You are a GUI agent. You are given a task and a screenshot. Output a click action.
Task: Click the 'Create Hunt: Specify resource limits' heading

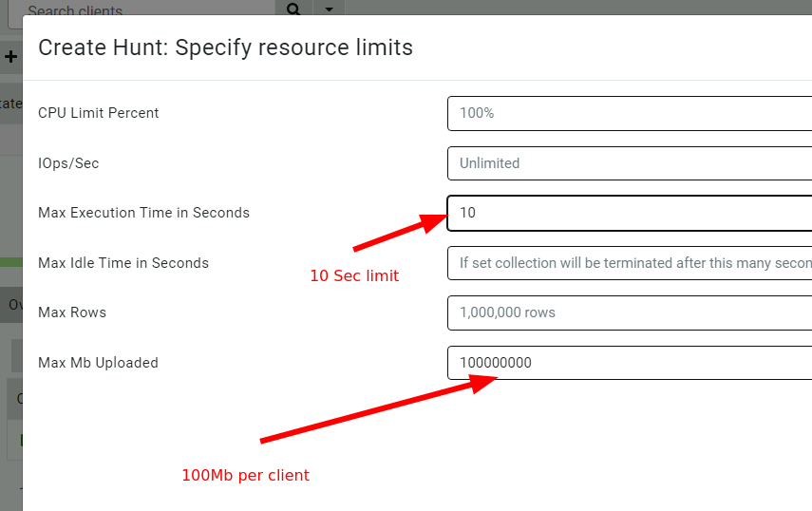226,47
